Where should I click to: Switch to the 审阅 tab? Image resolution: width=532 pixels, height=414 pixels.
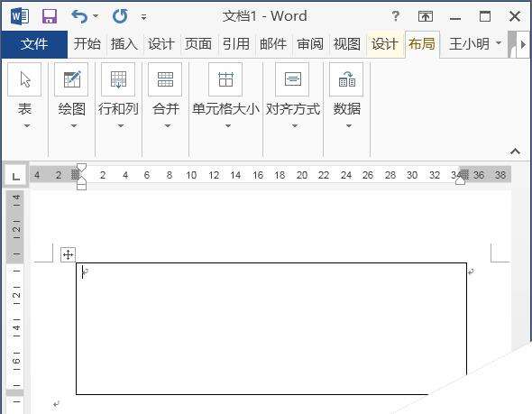click(310, 44)
